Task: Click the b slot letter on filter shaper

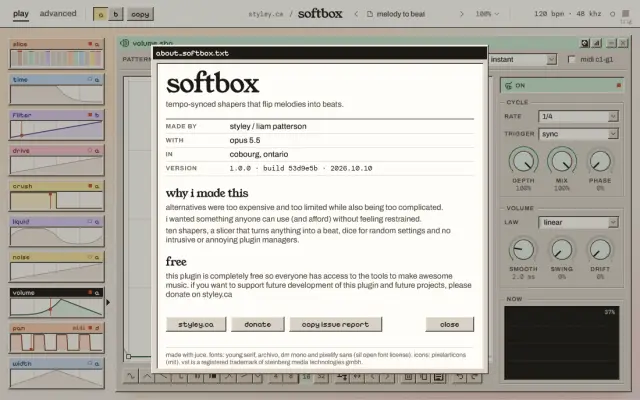Action: pyautogui.click(x=97, y=115)
